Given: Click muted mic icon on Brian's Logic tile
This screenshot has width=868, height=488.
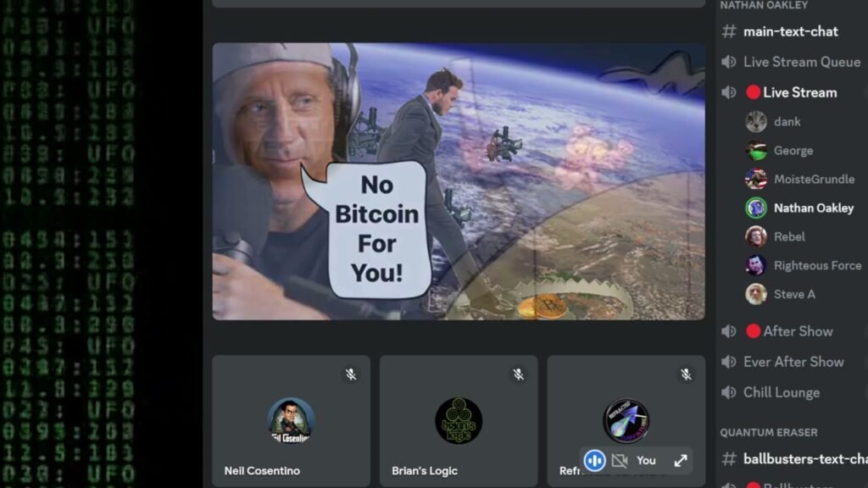Looking at the screenshot, I should (x=518, y=374).
